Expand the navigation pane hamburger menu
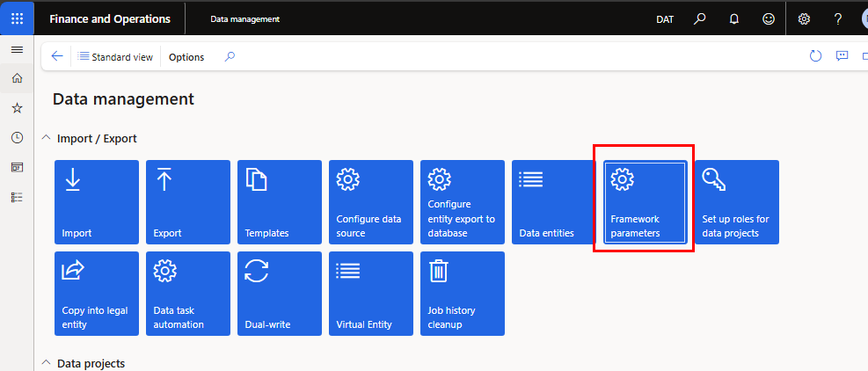The image size is (868, 371). 17,49
